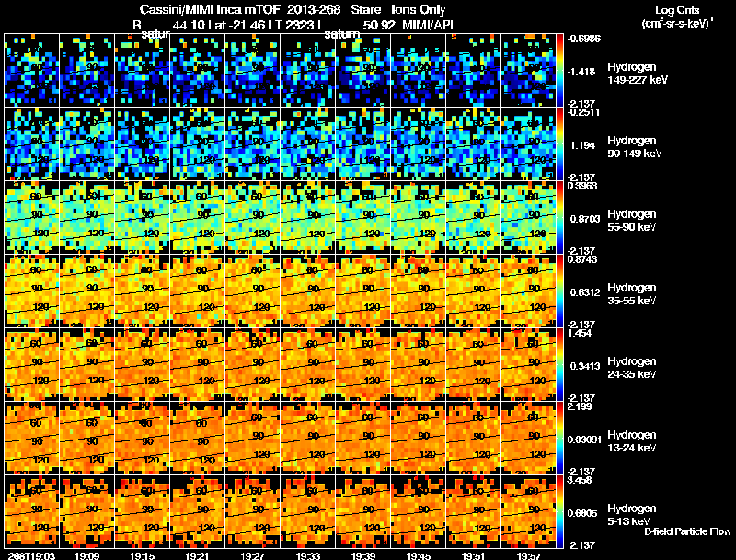Click the '0.6312' colorbar value
Screen dimensions: 736x560
pos(585,292)
